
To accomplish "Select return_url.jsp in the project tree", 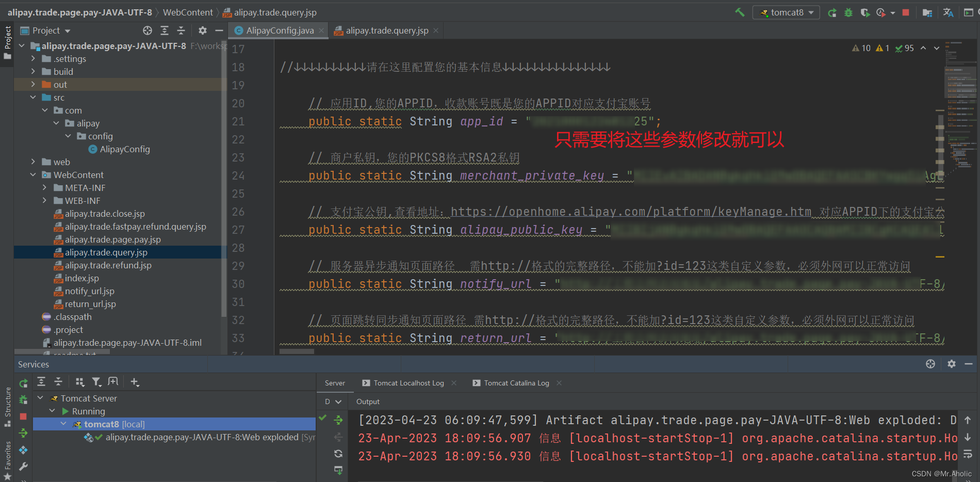I will click(x=90, y=304).
